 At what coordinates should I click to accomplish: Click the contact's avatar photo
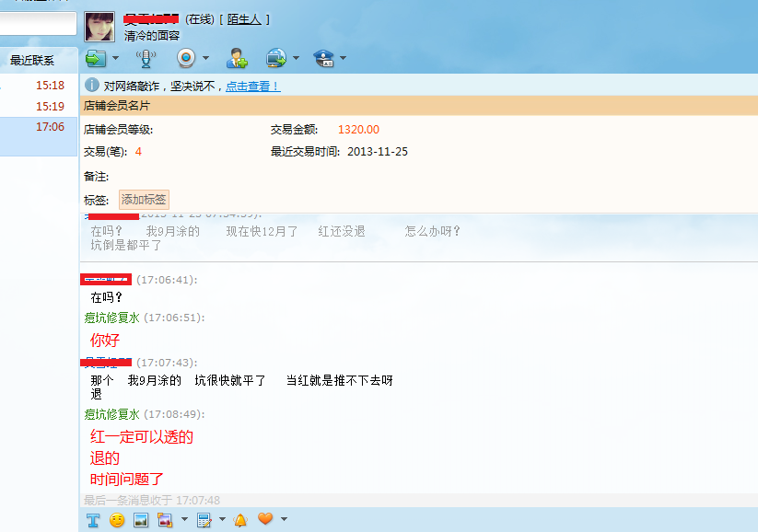click(x=99, y=28)
